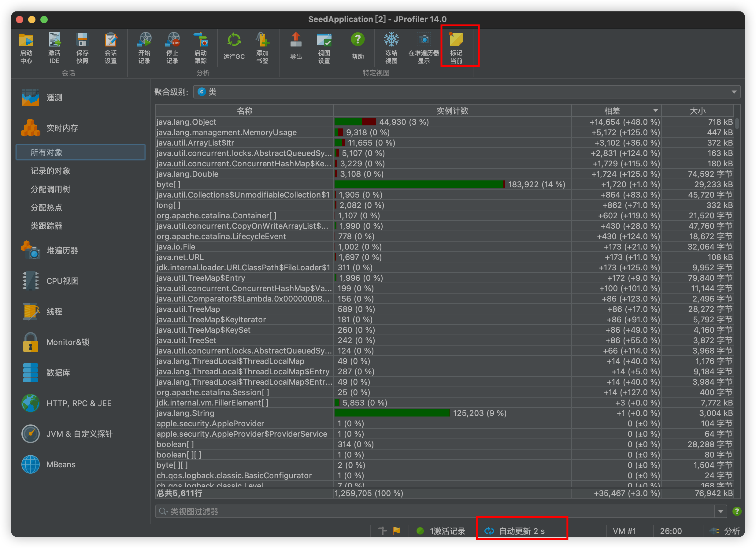The image size is (756, 548).
Task: Open the Heap Walker (堆遍历器) section
Action: 49,250
